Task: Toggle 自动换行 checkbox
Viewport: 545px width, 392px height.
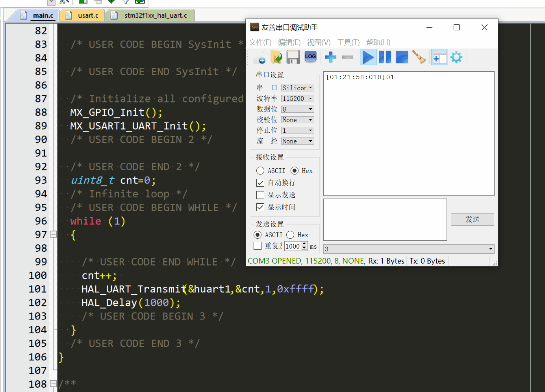Action: [260, 183]
